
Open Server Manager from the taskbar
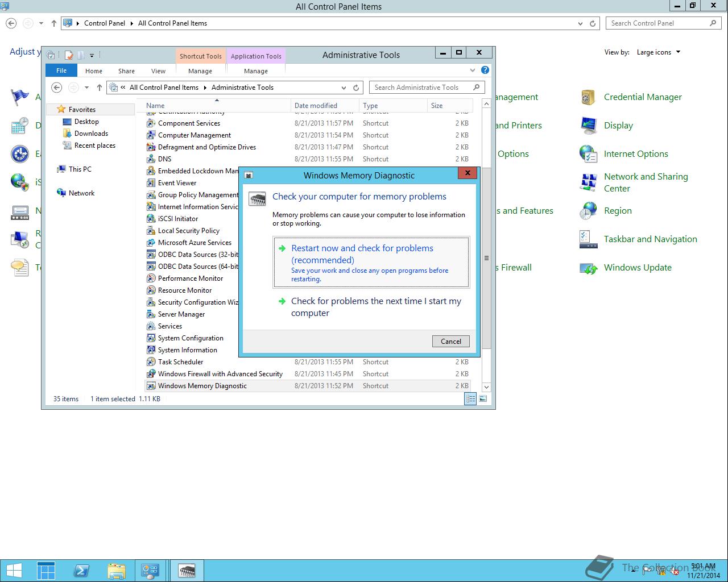pos(46,571)
